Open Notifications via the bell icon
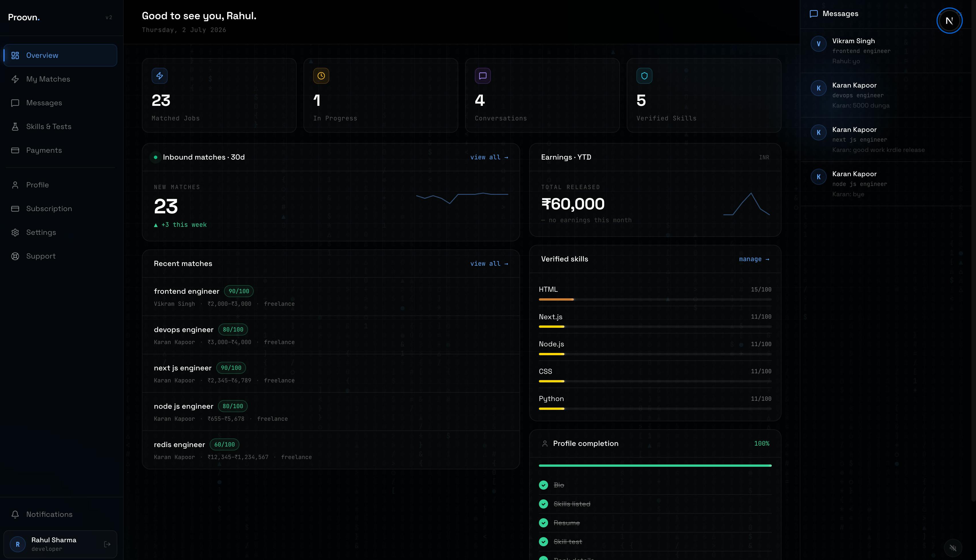 point(15,514)
